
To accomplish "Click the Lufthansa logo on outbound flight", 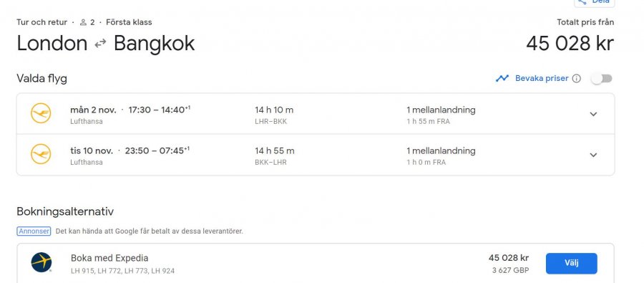I will pos(41,113).
